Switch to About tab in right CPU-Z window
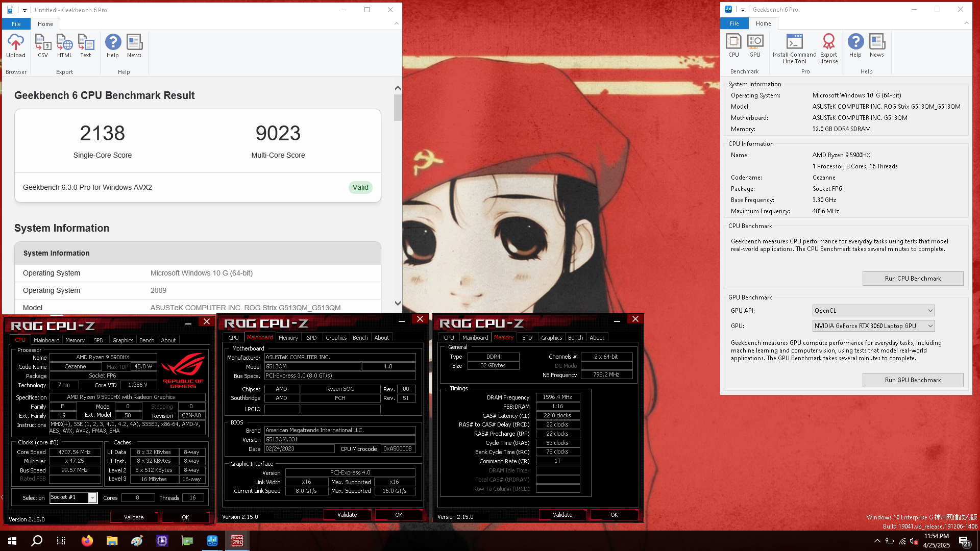 coord(597,338)
